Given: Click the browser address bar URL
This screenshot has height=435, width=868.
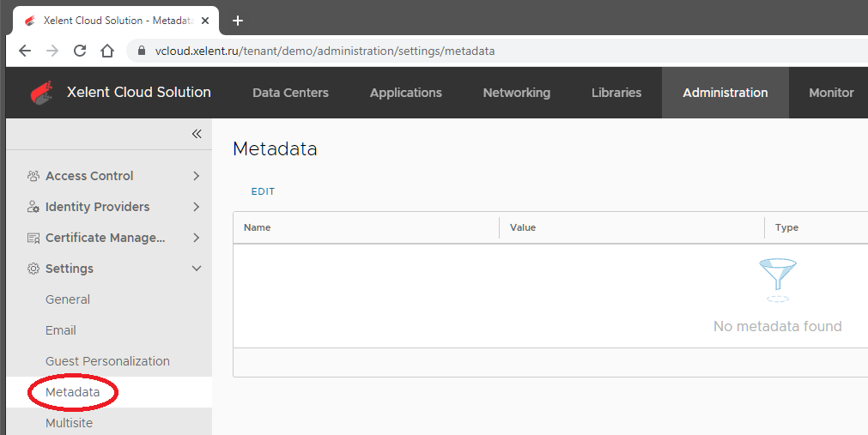Looking at the screenshot, I should (x=325, y=51).
